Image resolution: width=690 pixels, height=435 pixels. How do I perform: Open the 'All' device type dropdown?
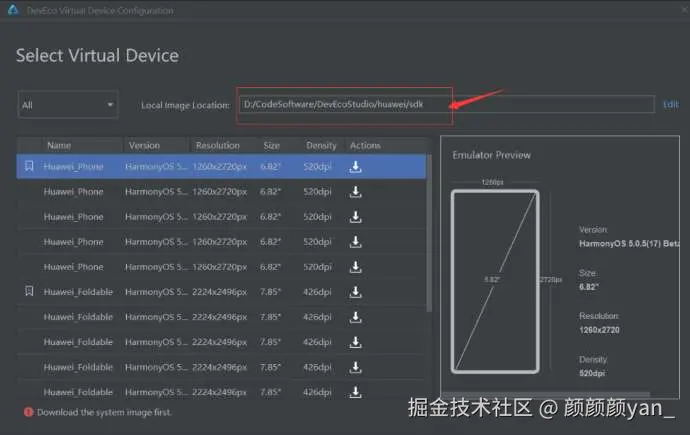[x=68, y=105]
